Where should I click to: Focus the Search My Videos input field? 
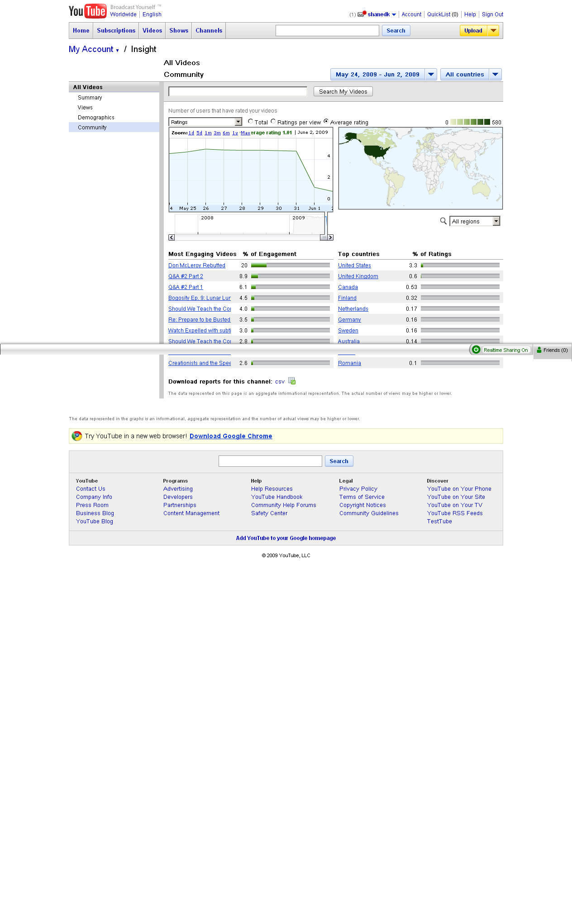tap(238, 92)
